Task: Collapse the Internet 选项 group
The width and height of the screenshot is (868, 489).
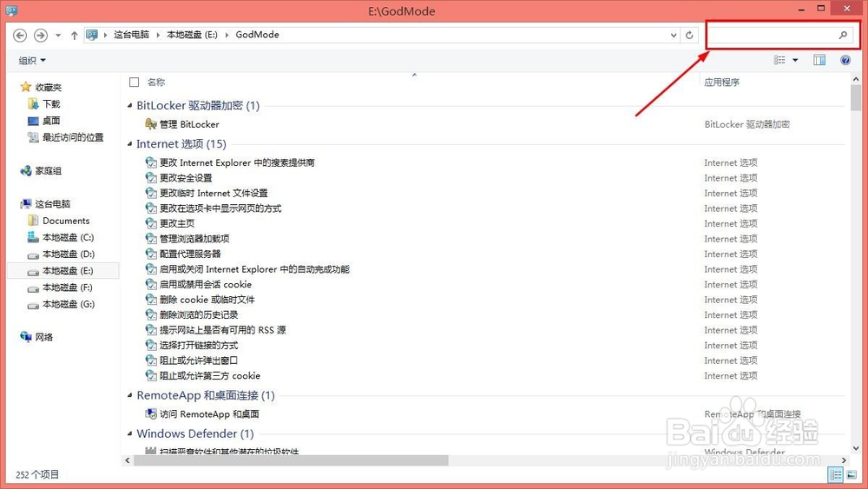Action: pos(129,144)
